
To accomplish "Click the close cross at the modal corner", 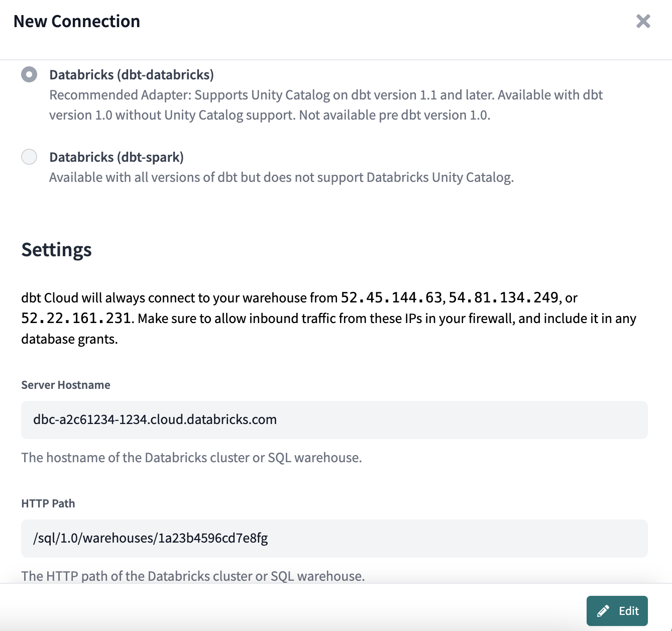I will click(x=643, y=22).
